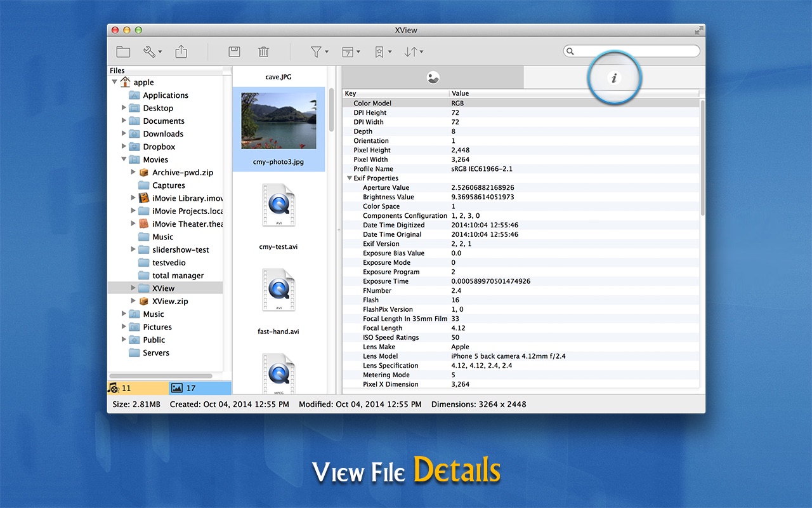Click the share/export toolbar icon
Image resolution: width=812 pixels, height=508 pixels.
point(181,52)
